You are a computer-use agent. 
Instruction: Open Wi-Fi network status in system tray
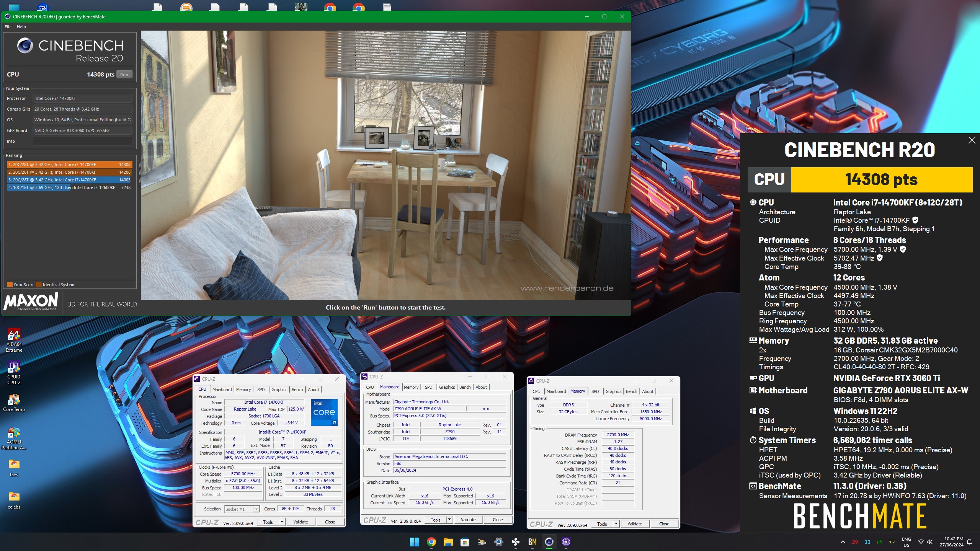click(921, 542)
